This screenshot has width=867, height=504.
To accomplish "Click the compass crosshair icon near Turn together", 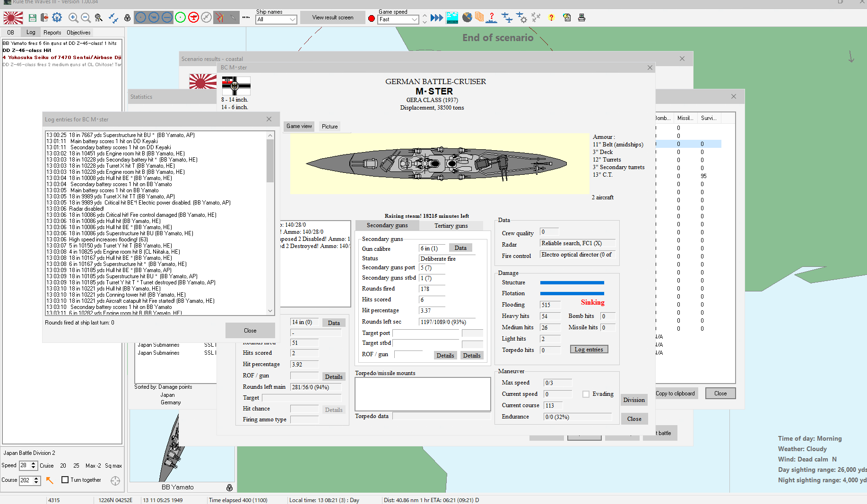I will click(115, 481).
